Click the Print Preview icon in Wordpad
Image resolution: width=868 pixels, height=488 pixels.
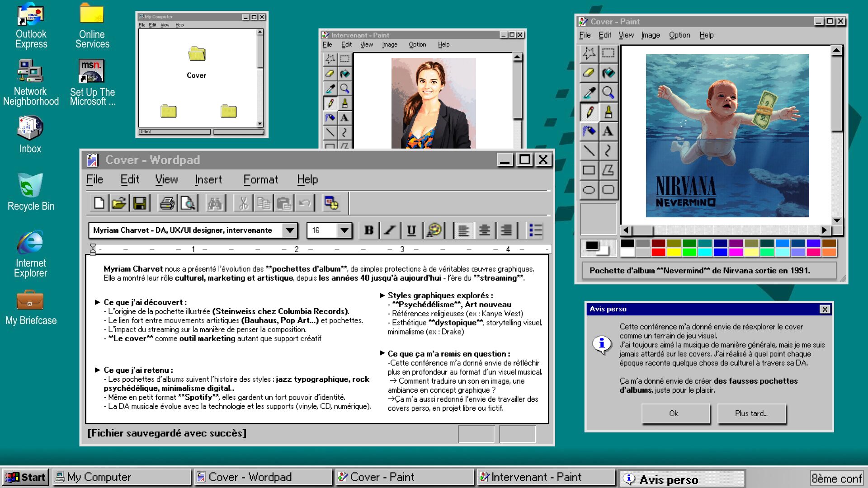pos(188,203)
